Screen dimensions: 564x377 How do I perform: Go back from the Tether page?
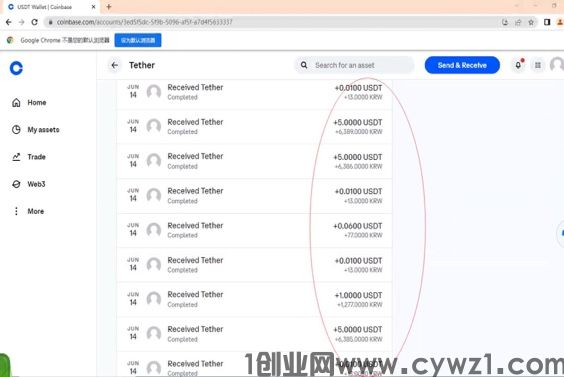[x=115, y=65]
